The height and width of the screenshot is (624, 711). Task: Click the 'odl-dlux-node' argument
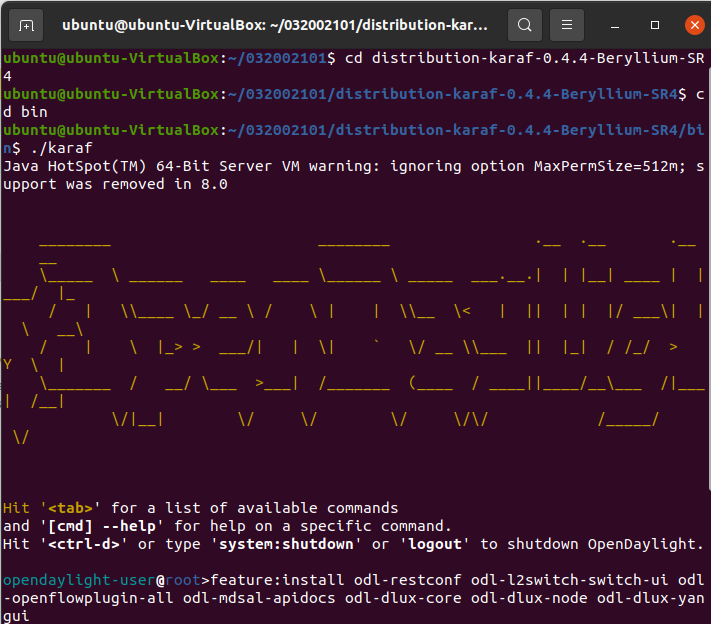pyautogui.click(x=529, y=598)
